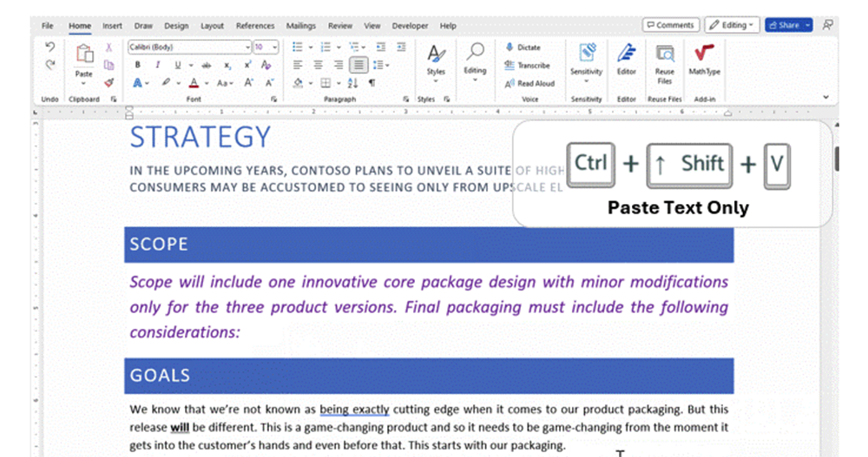
Task: Increase font size with Grow Font
Action: click(x=248, y=83)
